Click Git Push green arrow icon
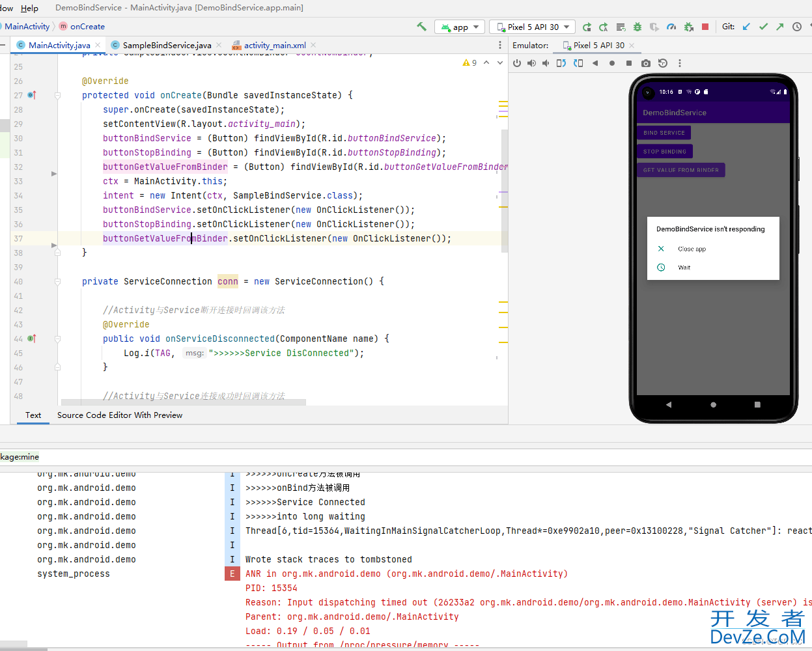This screenshot has width=812, height=651. pos(780,27)
